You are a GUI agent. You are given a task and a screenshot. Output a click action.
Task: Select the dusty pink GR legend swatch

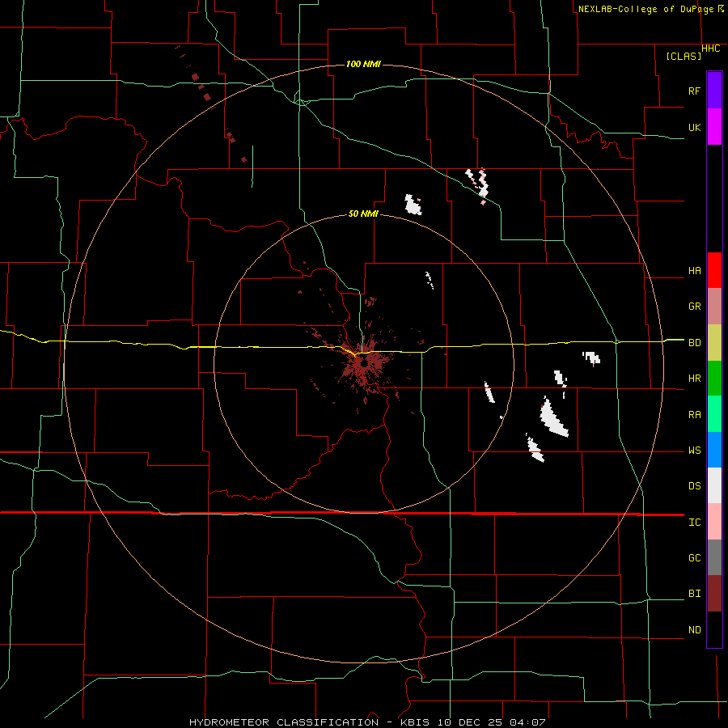click(x=714, y=306)
